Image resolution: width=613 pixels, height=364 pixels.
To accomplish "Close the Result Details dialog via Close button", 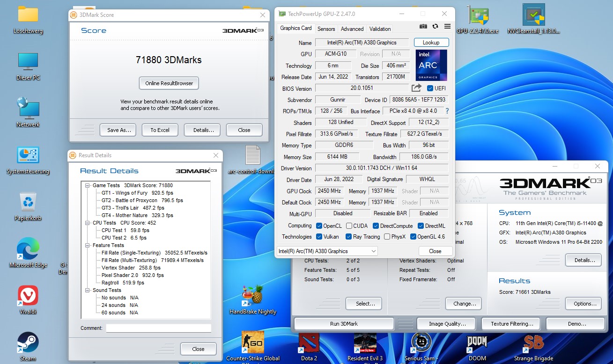I will [198, 349].
